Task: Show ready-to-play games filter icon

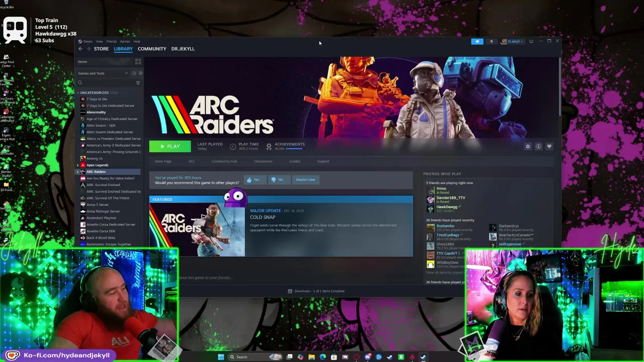Action: tap(140, 73)
